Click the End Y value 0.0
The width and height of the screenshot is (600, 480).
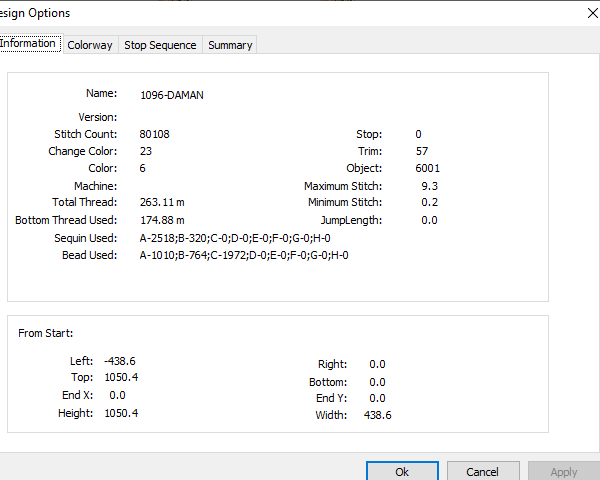click(x=377, y=398)
